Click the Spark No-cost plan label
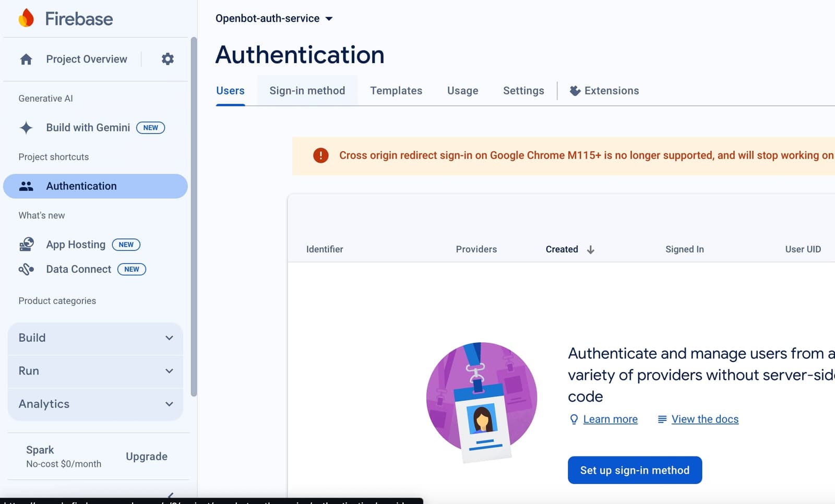The image size is (835, 504). (x=64, y=457)
